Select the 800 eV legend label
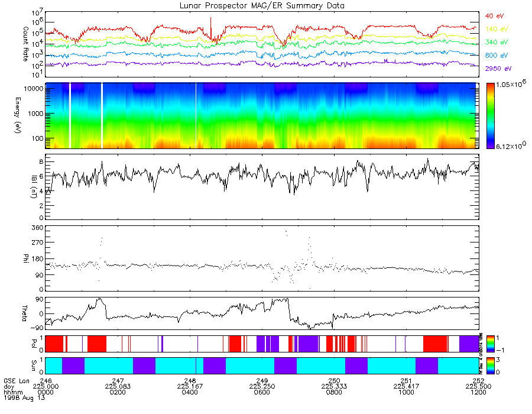Image resolution: width=532 pixels, height=414 pixels. pyautogui.click(x=497, y=56)
